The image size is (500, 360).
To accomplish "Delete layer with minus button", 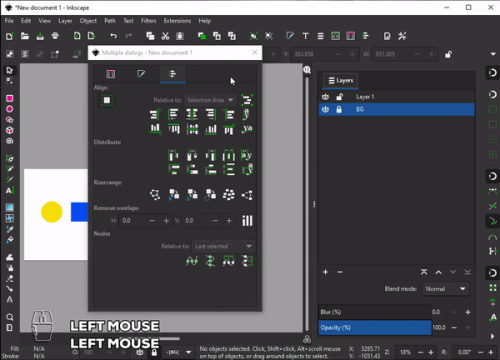I will coord(340,272).
